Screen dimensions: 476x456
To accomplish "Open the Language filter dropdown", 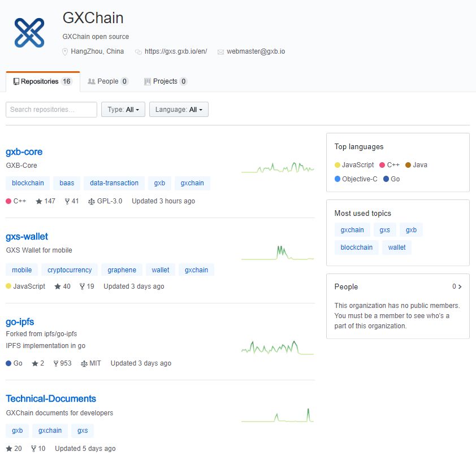I will click(x=179, y=110).
